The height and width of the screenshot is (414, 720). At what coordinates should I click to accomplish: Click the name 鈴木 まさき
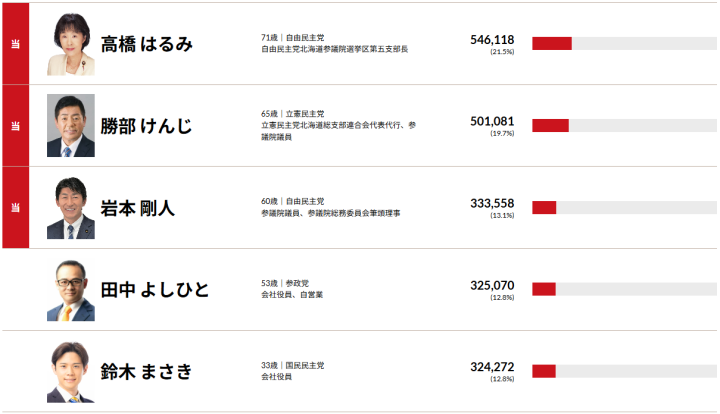coord(146,372)
